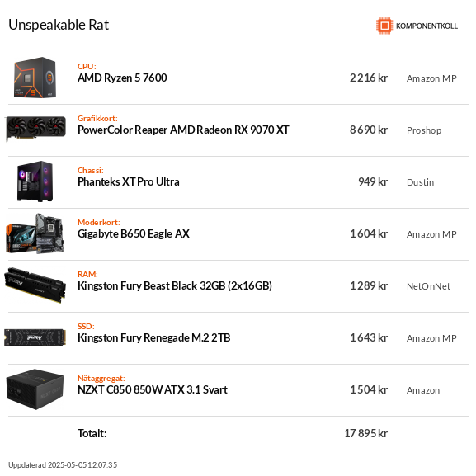Click the Gigabyte B650 Eagle AX motherboard image
The image size is (476, 476).
click(35, 233)
